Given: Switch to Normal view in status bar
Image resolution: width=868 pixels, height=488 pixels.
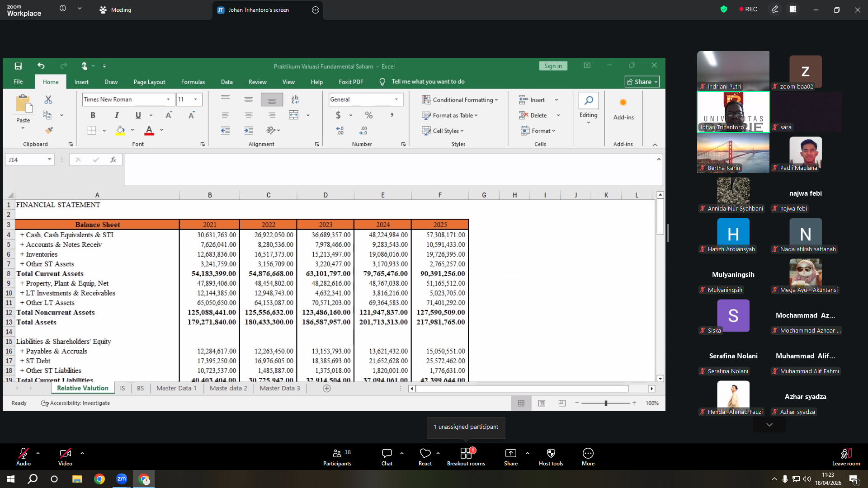Looking at the screenshot, I should [x=521, y=403].
